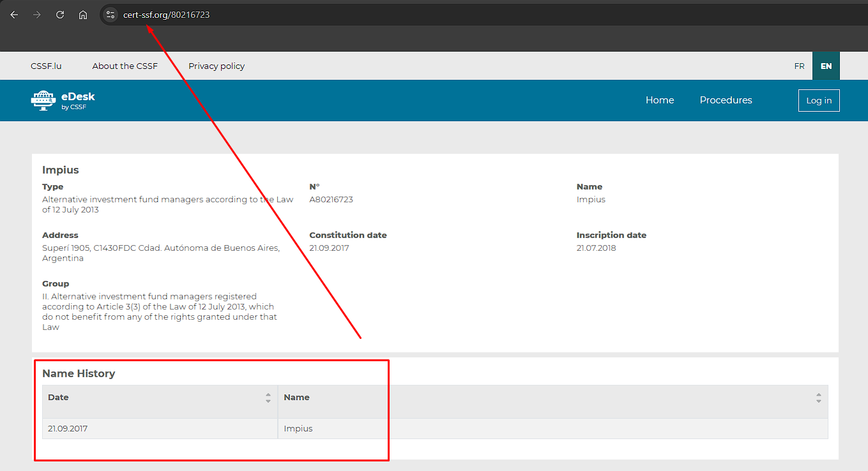Click the Group description text
The width and height of the screenshot is (868, 471).
(x=160, y=311)
